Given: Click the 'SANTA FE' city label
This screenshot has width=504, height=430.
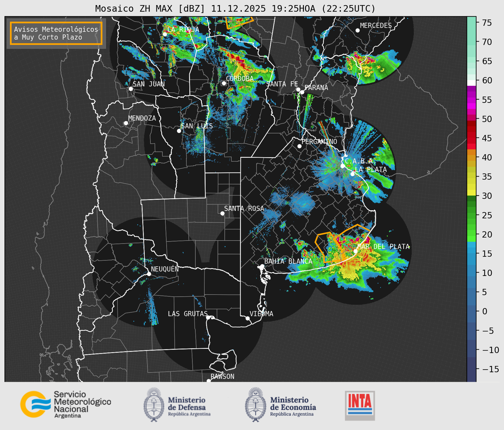Looking at the screenshot, I should [x=282, y=84].
